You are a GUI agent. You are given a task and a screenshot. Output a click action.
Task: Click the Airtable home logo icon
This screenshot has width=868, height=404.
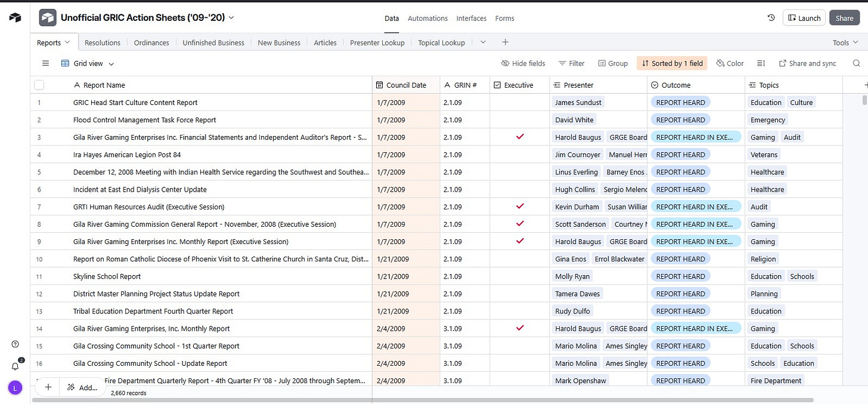tap(15, 18)
